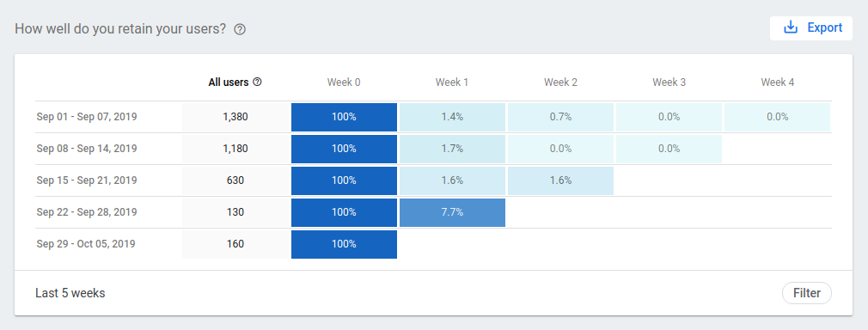Select the Week 1 column header
Viewport: 868px width, 330px height.
[x=452, y=82]
